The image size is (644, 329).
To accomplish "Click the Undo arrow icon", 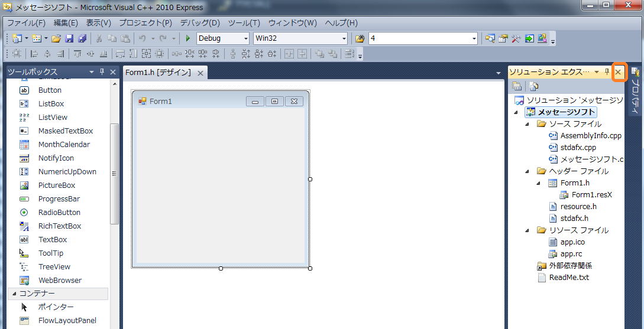I will [142, 38].
